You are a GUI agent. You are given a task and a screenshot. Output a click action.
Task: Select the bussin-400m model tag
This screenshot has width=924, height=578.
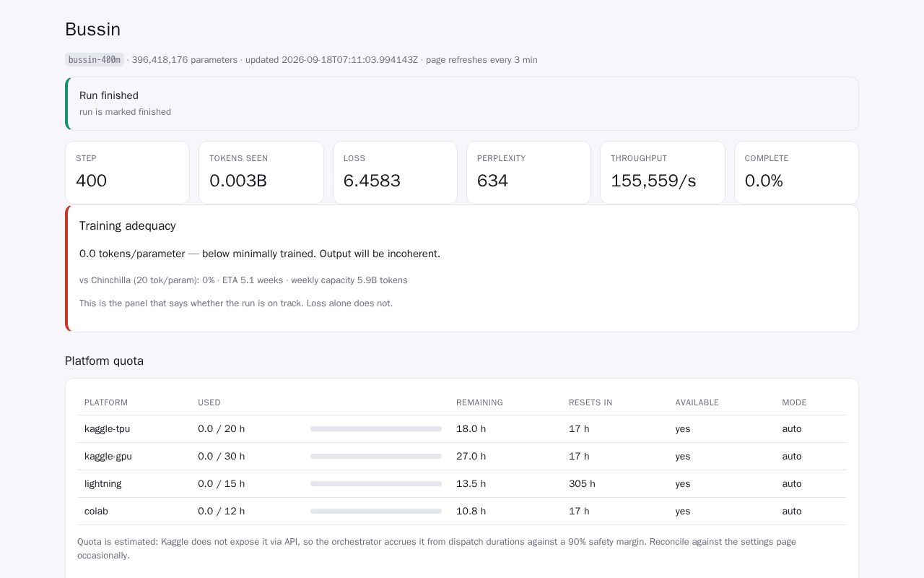coord(95,60)
